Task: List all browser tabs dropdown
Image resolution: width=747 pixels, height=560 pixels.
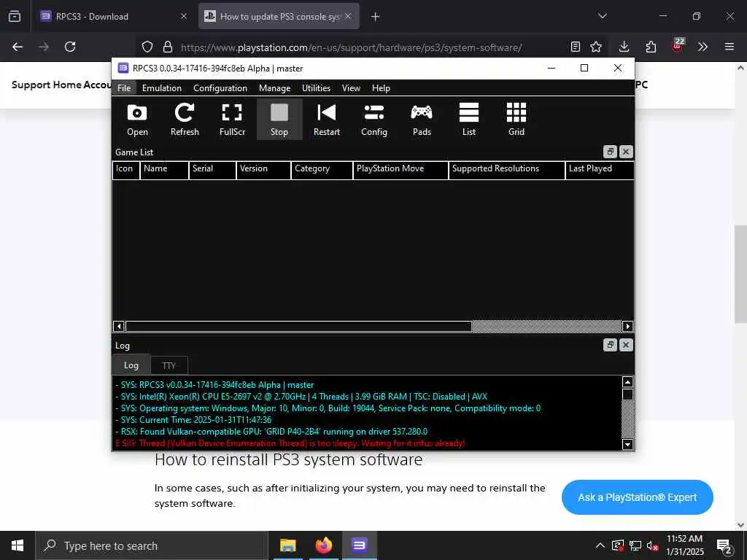Action: (x=602, y=16)
